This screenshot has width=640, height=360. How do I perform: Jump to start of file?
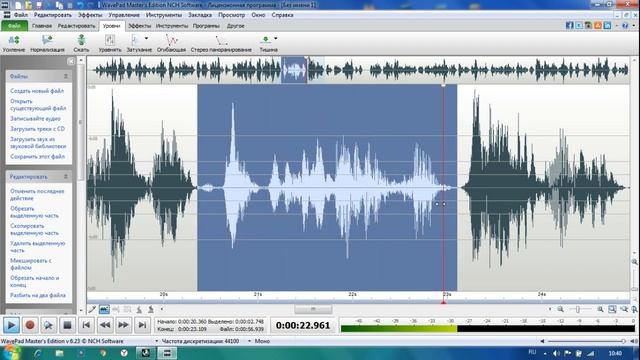pyautogui.click(x=86, y=325)
